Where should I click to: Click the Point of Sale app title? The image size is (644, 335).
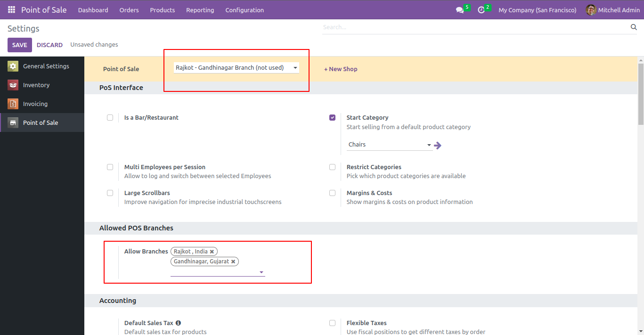(44, 10)
